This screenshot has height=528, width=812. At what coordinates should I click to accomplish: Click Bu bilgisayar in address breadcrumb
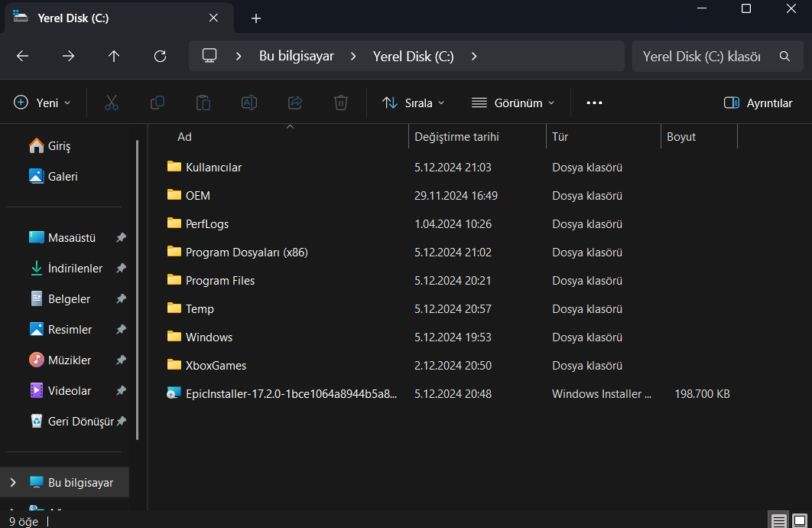(297, 56)
